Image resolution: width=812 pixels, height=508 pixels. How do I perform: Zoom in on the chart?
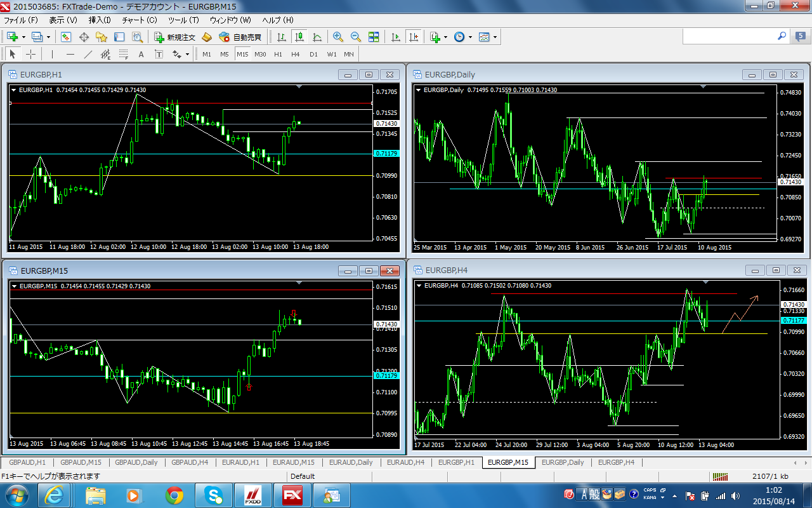pos(338,37)
